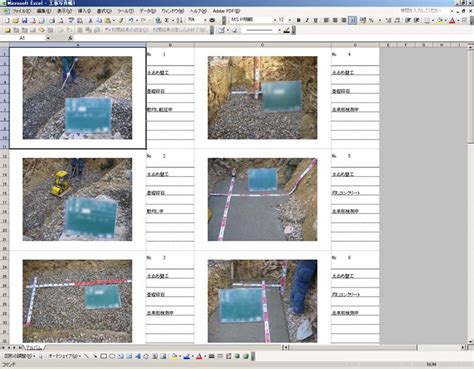Open the Adobe PDF menu

(226, 11)
